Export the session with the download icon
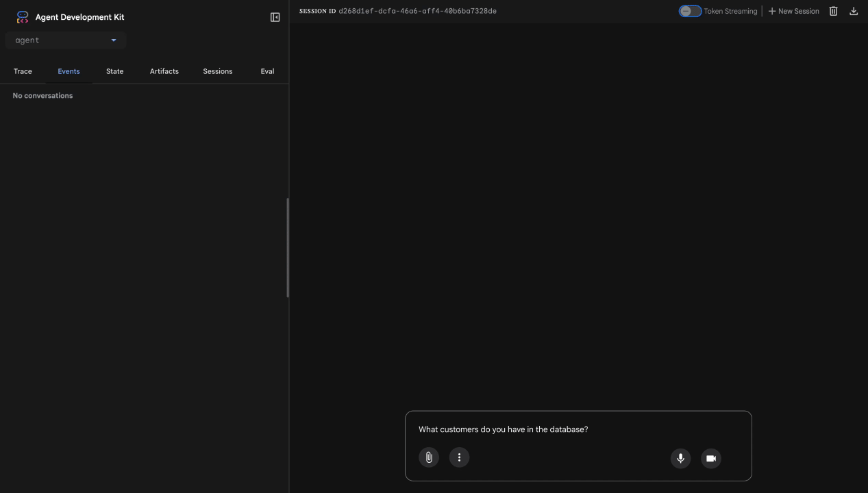The height and width of the screenshot is (493, 868). coord(854,11)
